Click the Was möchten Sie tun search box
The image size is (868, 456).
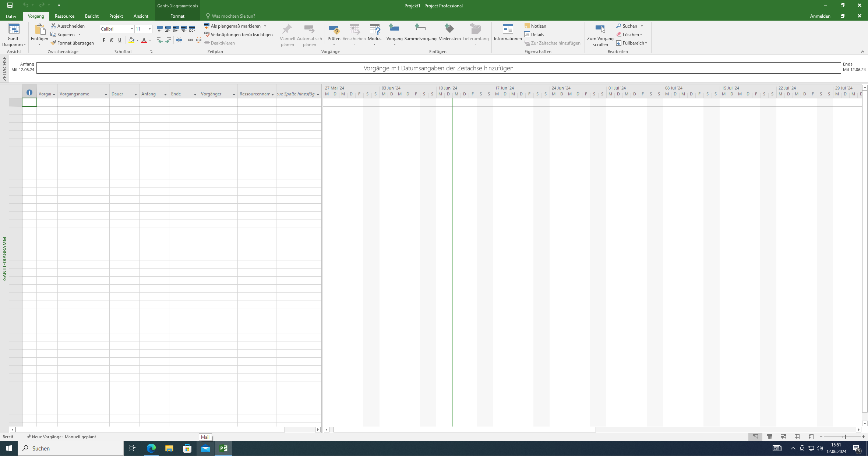pyautogui.click(x=233, y=16)
